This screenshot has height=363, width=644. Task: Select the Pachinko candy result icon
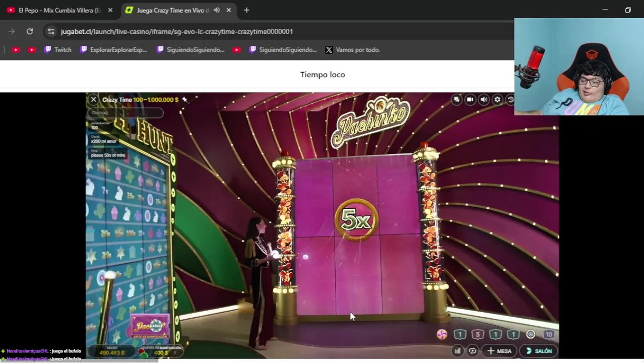pos(442,334)
